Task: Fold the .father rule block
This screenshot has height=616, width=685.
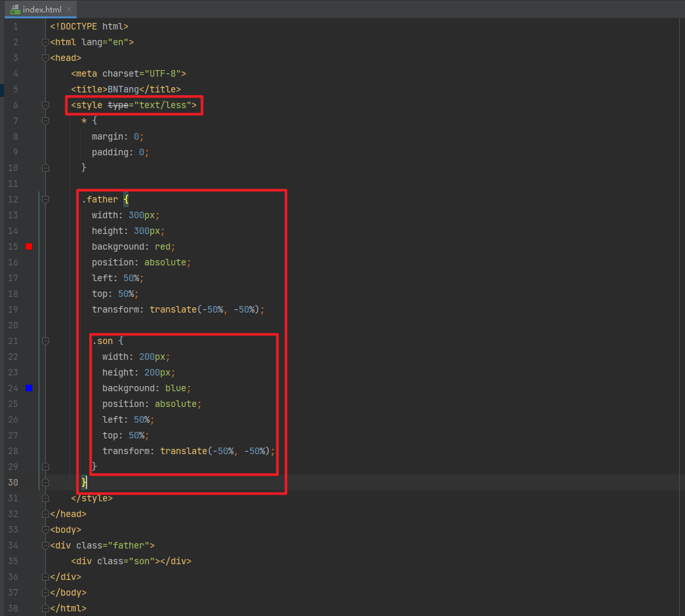Action: point(45,199)
